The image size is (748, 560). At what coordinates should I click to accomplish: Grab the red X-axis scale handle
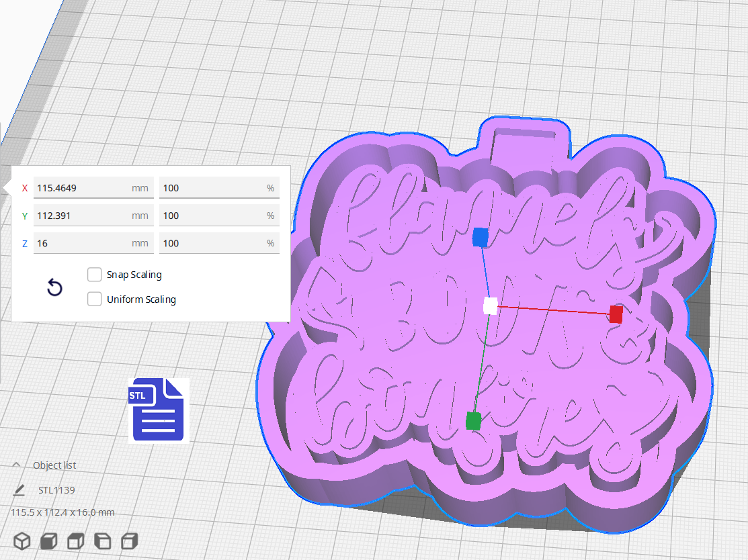point(616,314)
